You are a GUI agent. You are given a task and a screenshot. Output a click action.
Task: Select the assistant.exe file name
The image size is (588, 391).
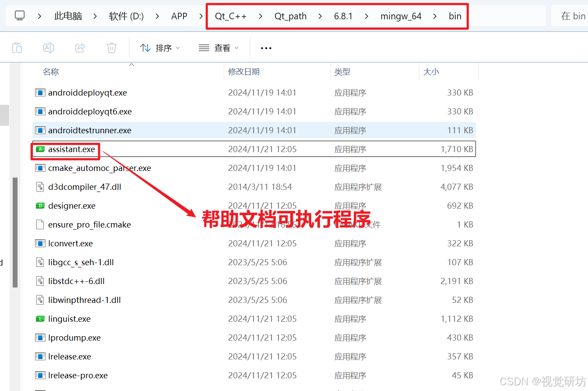[71, 149]
